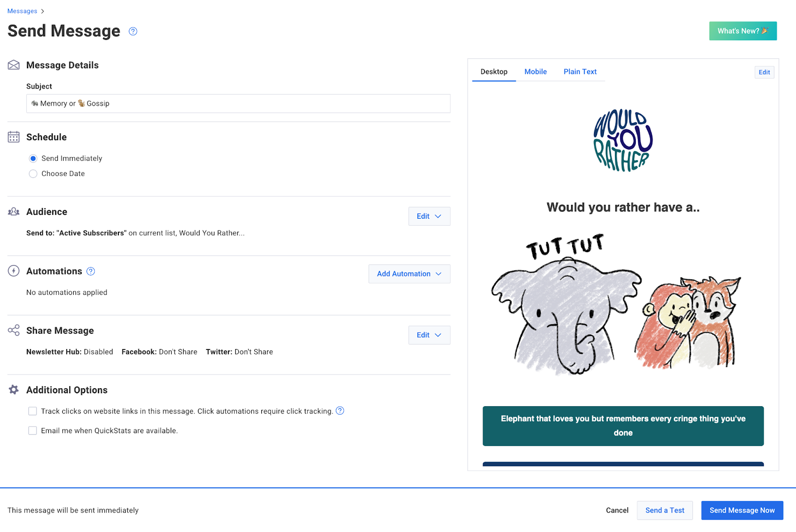Select the Send Immediately radio option

(33, 159)
